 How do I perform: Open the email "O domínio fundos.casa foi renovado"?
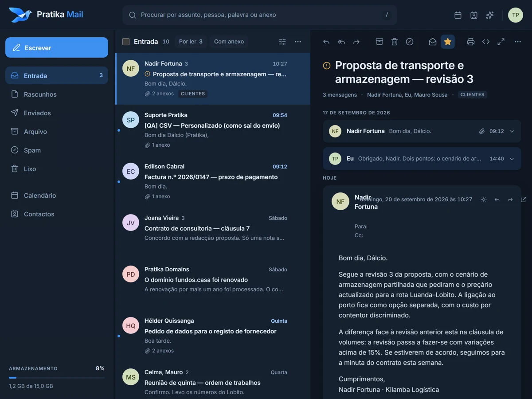[x=213, y=285]
